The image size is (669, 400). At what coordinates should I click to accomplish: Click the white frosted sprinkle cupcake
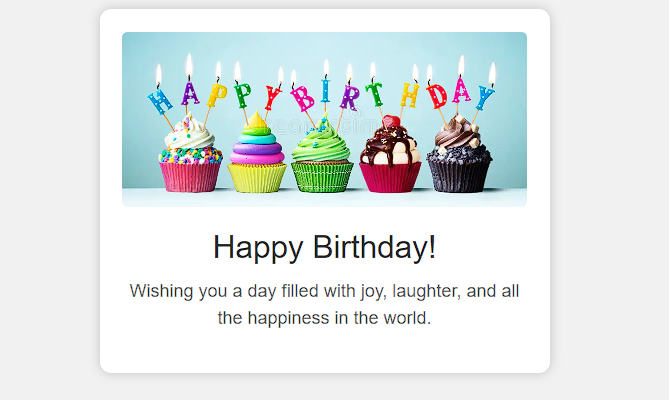190,155
